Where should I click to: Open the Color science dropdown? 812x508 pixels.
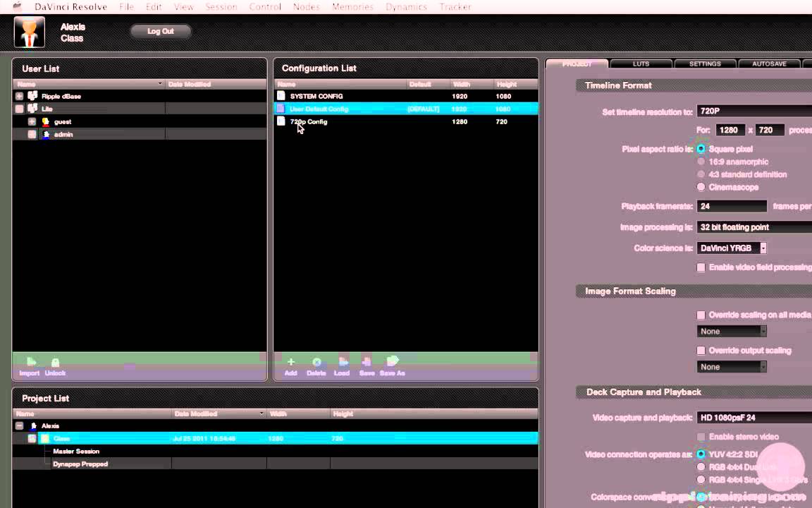coord(732,248)
